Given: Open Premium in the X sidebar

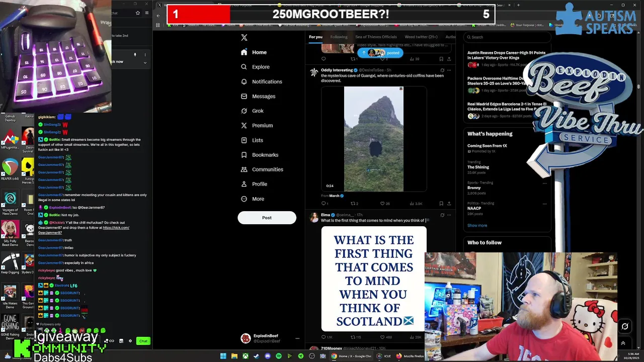Looking at the screenshot, I should (x=257, y=125).
